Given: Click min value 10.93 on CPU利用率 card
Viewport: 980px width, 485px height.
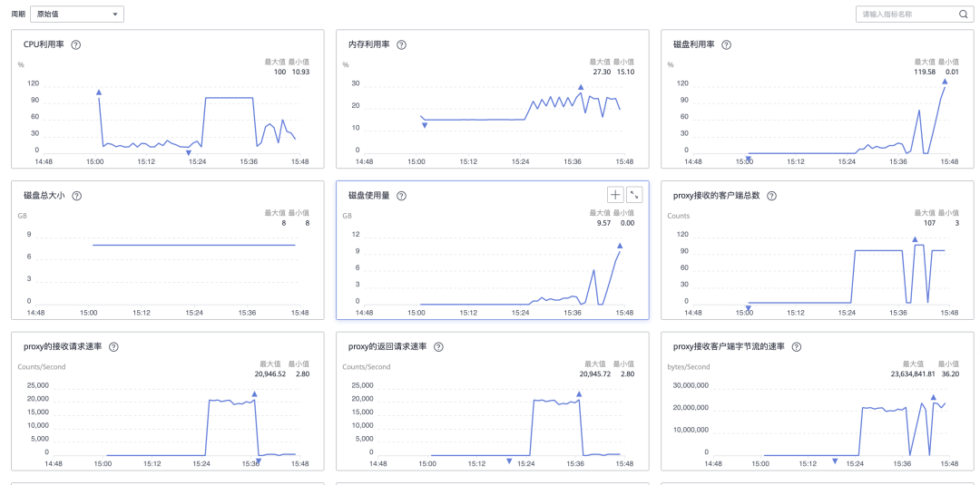Looking at the screenshot, I should 300,72.
